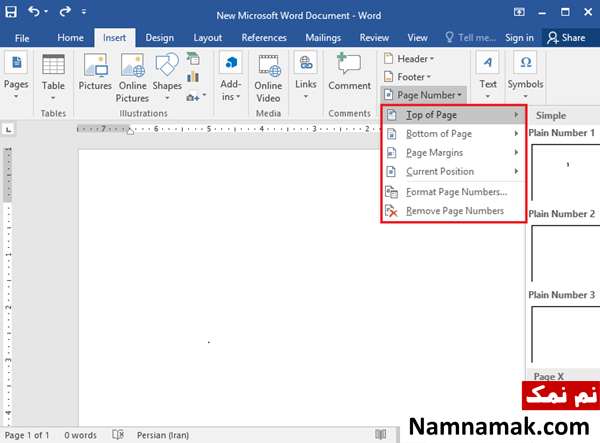Image resolution: width=600 pixels, height=443 pixels.
Task: Expand the Bottom of Page submenu arrow
Action: 516,134
